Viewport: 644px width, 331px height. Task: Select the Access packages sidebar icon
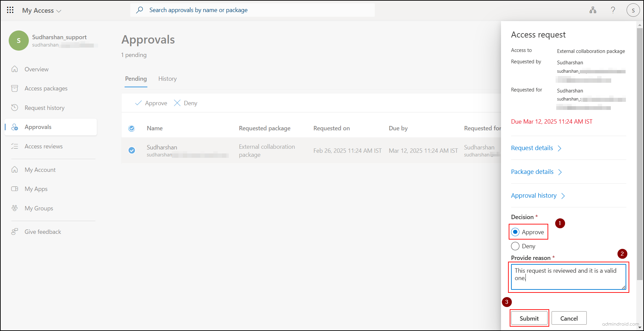click(15, 88)
